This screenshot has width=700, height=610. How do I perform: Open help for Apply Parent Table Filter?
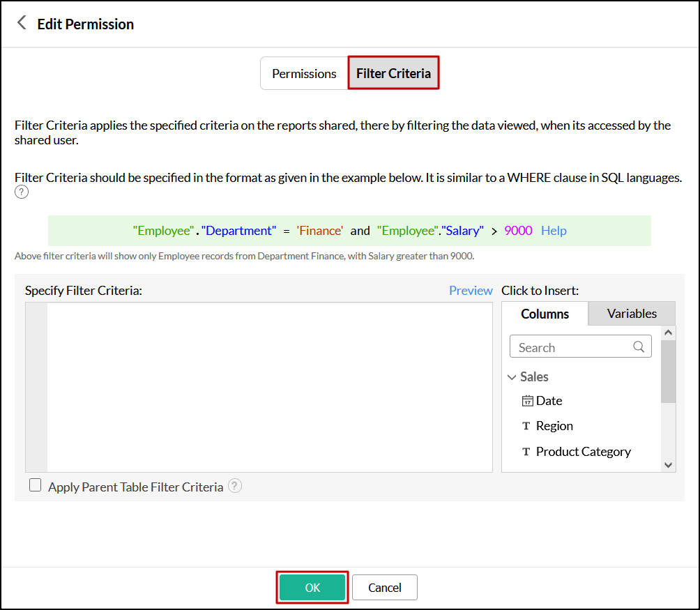point(236,487)
